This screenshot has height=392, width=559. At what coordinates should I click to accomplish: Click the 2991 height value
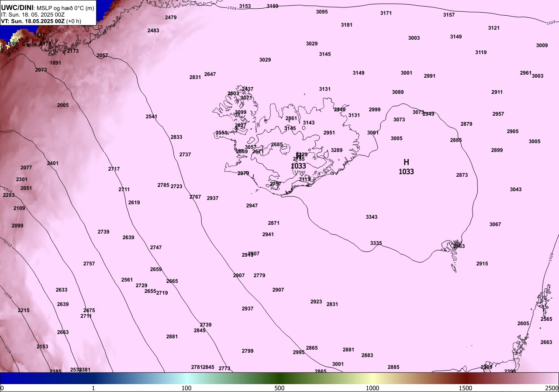coord(430,76)
